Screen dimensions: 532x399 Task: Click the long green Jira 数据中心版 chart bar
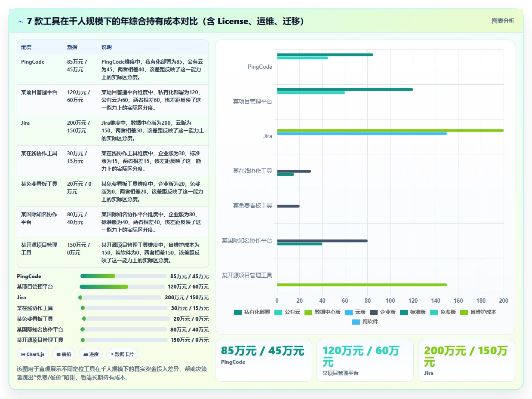pyautogui.click(x=390, y=130)
